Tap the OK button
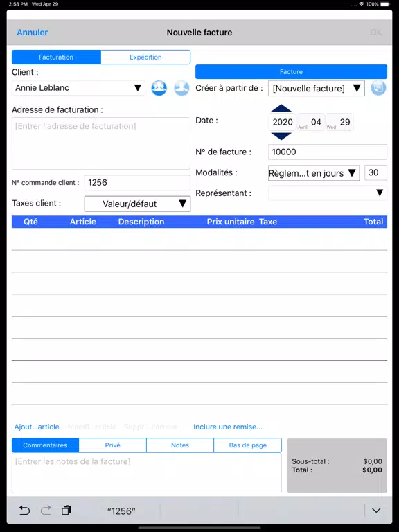The height and width of the screenshot is (532, 399). [x=376, y=33]
